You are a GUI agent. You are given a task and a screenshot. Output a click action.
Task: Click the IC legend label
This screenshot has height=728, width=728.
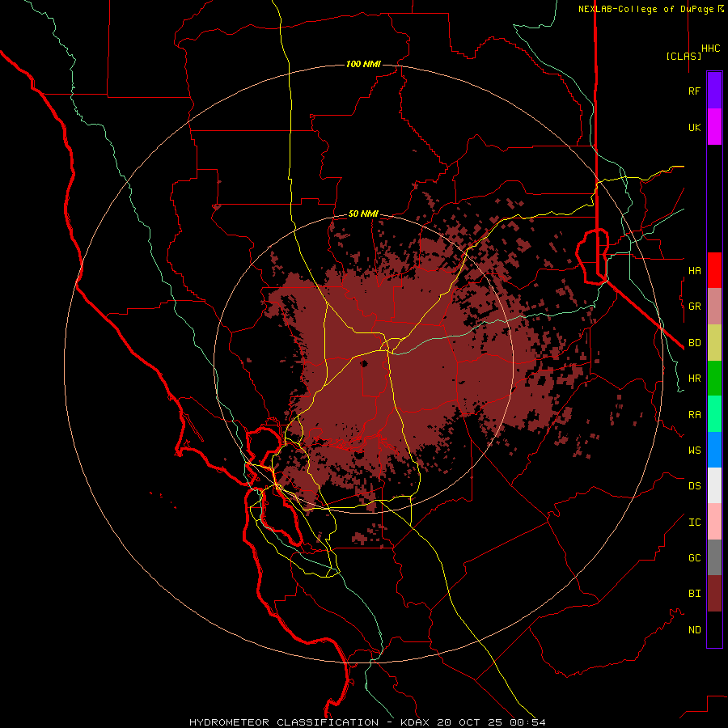694,522
